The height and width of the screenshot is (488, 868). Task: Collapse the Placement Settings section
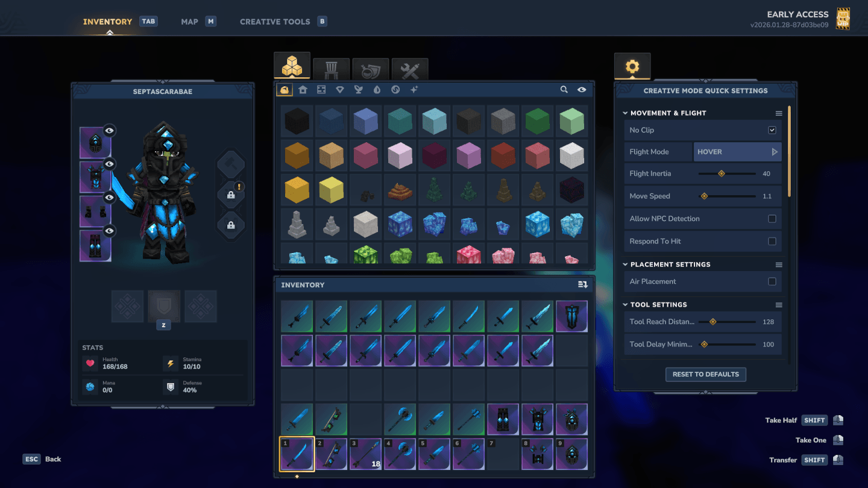[x=625, y=264]
